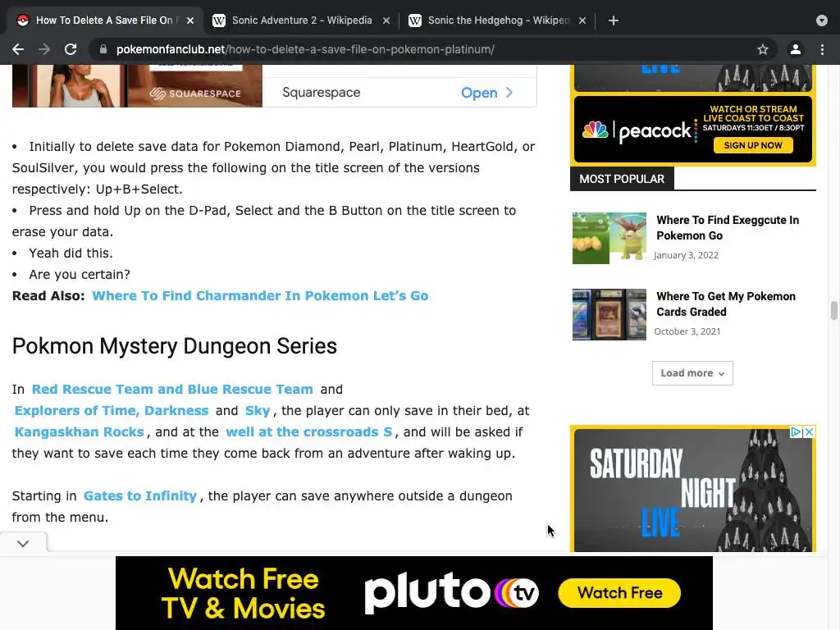The height and width of the screenshot is (630, 840).
Task: Open a new tab with the plus icon
Action: (614, 21)
